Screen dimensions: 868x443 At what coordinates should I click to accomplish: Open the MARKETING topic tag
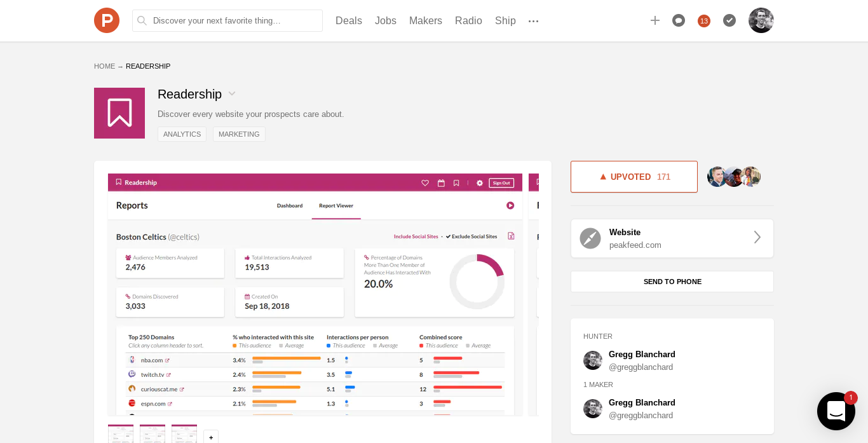(x=239, y=134)
